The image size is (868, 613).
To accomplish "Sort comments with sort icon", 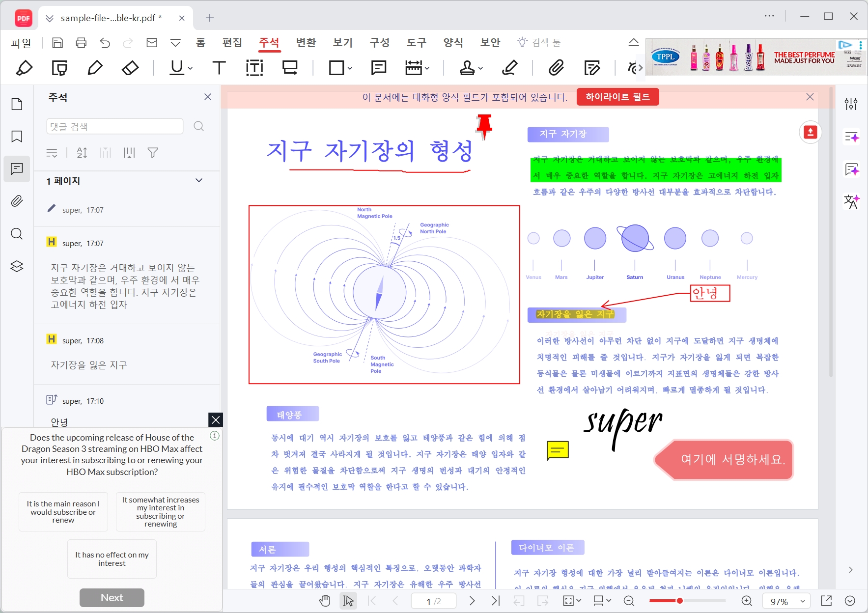I will pos(82,153).
